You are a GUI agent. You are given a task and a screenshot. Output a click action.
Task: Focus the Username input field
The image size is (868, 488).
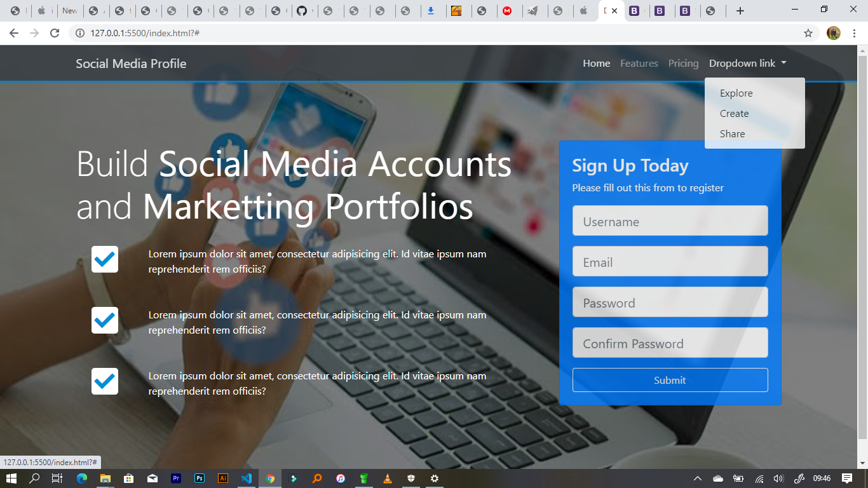pos(670,220)
